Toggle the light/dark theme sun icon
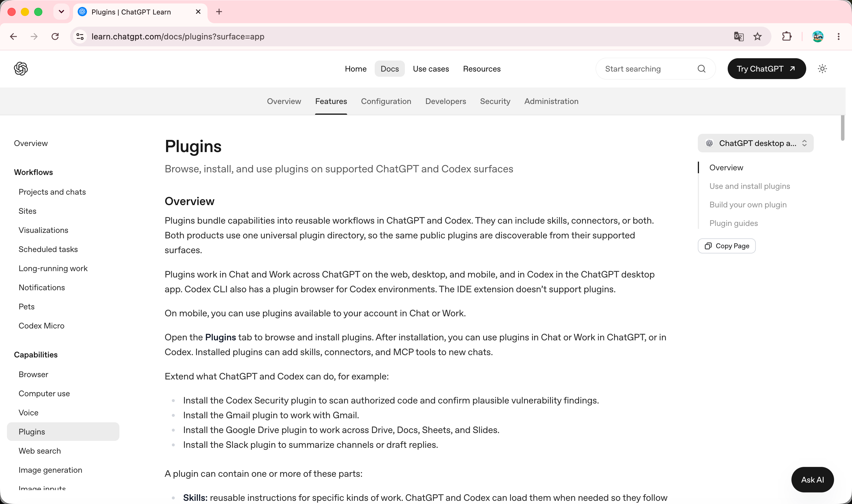Image resolution: width=852 pixels, height=504 pixels. tap(822, 69)
